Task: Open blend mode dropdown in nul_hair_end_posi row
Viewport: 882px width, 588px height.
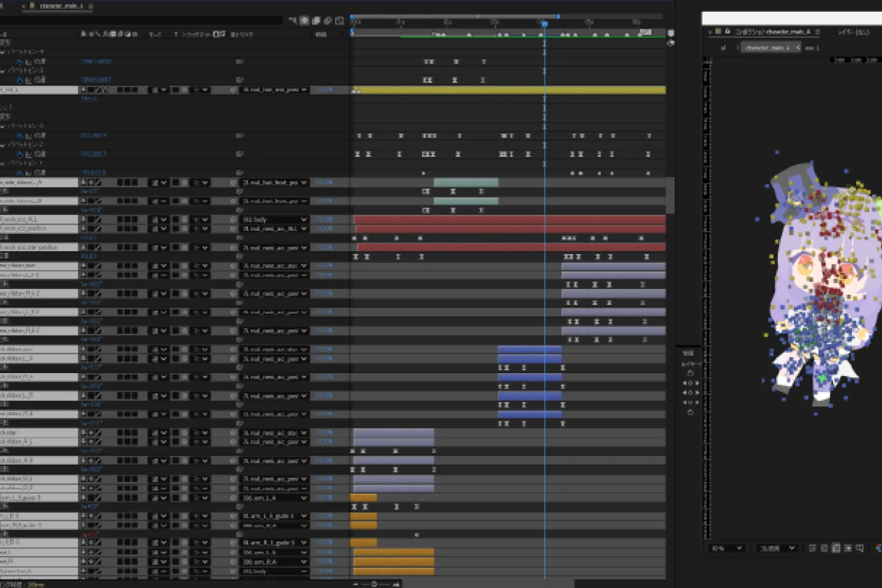Action: click(x=159, y=90)
